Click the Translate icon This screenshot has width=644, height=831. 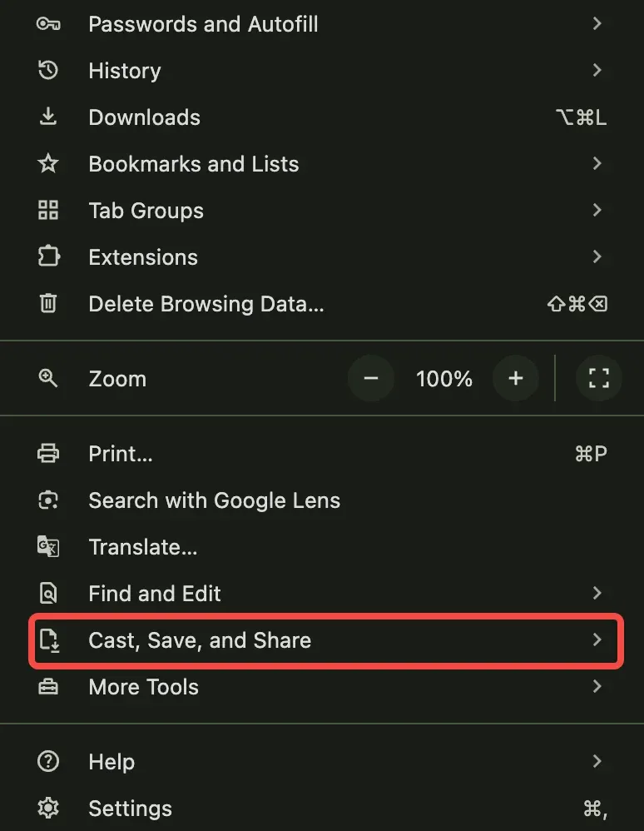[x=48, y=546]
